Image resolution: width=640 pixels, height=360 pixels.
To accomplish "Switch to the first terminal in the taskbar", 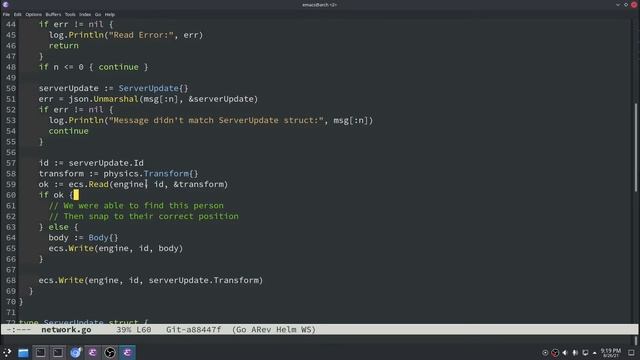I will coord(40,353).
